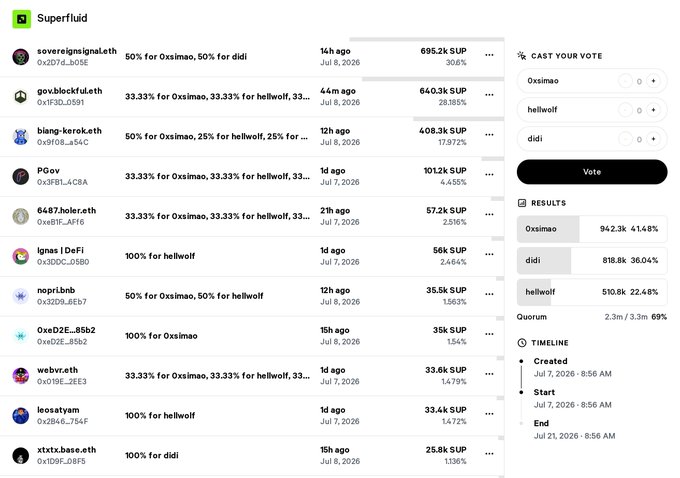The width and height of the screenshot is (680, 478).
Task: Click the 0xsimao result bar
Action: (592, 229)
